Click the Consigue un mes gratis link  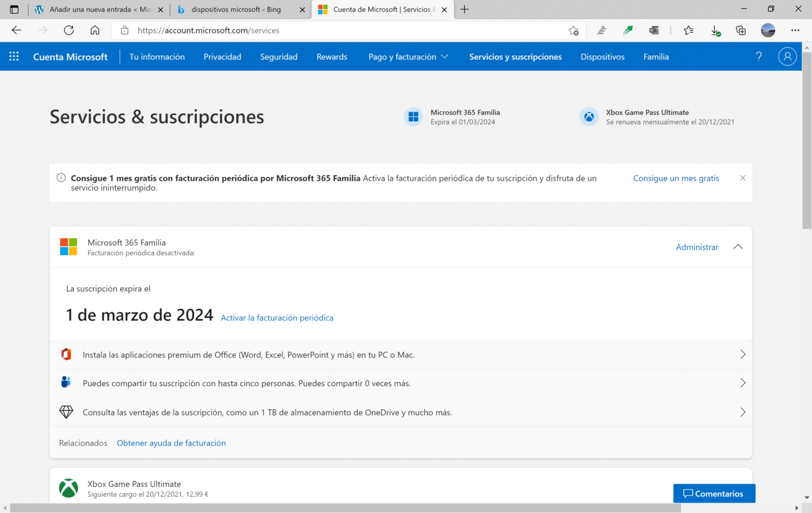click(676, 178)
